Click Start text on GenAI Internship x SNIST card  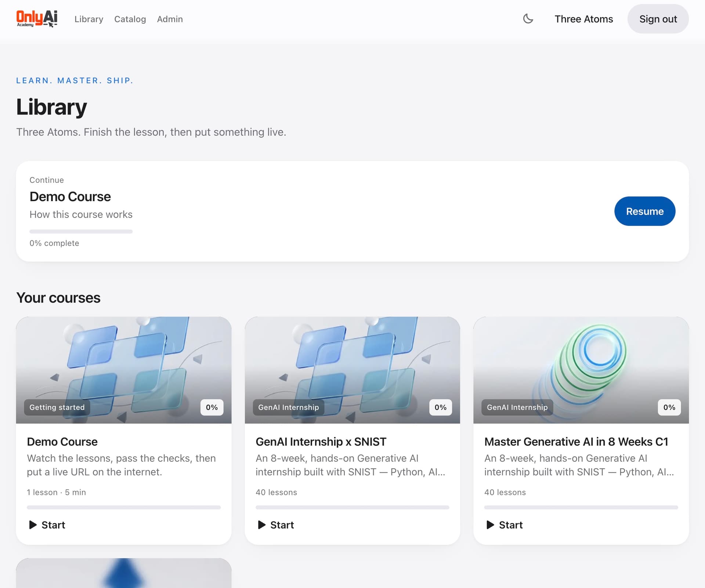(x=282, y=525)
